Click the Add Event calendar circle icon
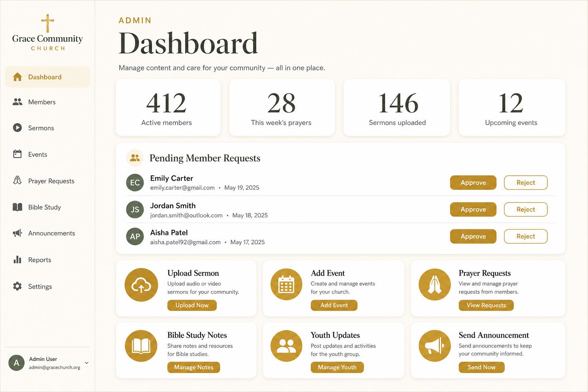The image size is (588, 392). (286, 284)
